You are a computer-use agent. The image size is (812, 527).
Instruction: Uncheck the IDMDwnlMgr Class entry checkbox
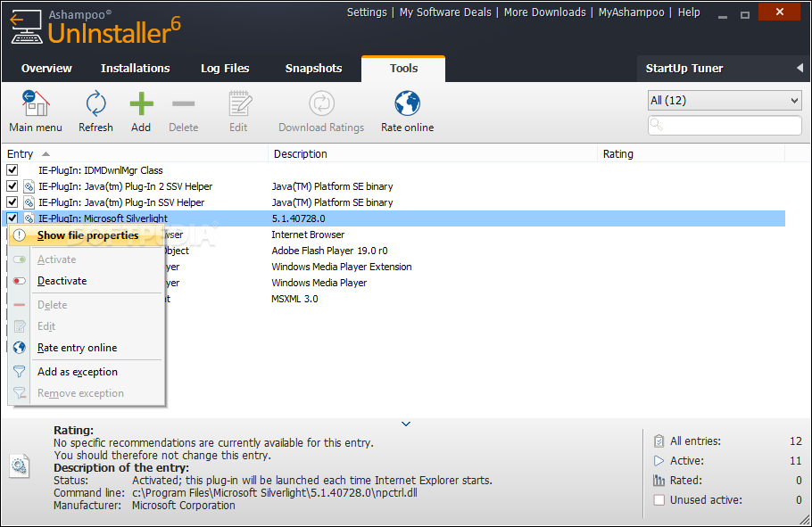[x=12, y=169]
